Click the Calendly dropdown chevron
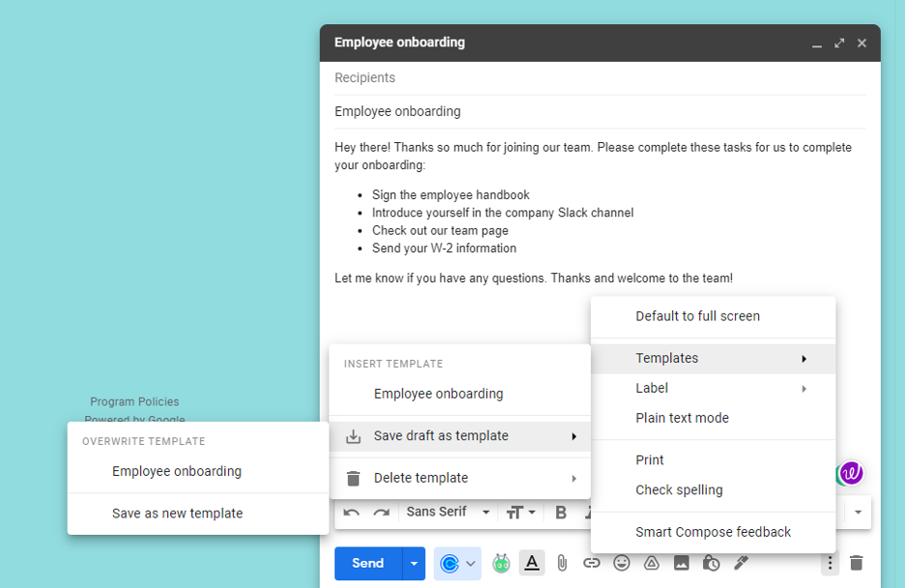This screenshot has width=905, height=588. coord(471,564)
